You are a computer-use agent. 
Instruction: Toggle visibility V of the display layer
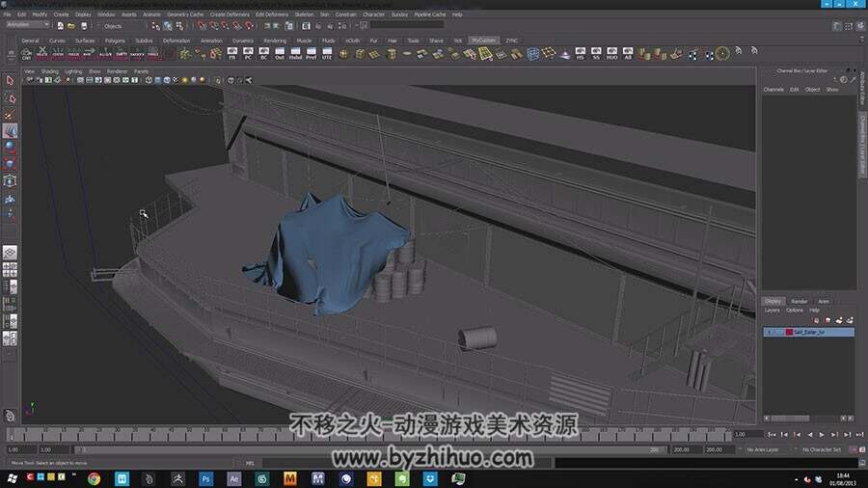tap(769, 332)
